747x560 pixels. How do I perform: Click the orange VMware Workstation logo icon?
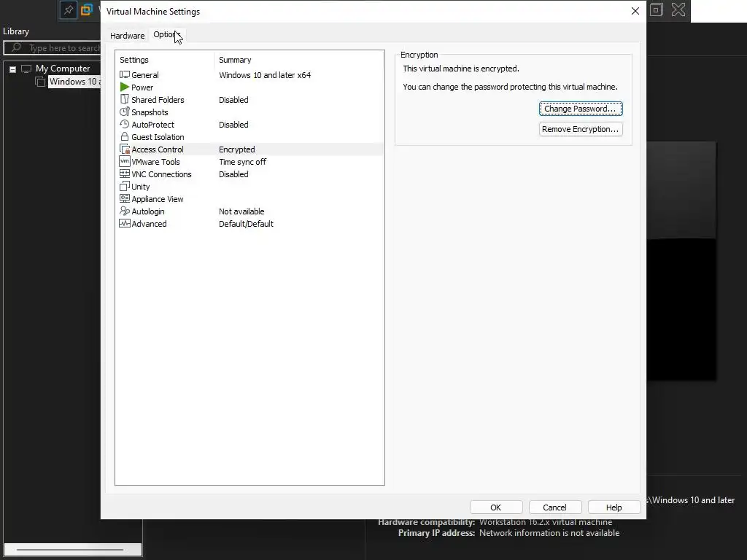[x=87, y=10]
